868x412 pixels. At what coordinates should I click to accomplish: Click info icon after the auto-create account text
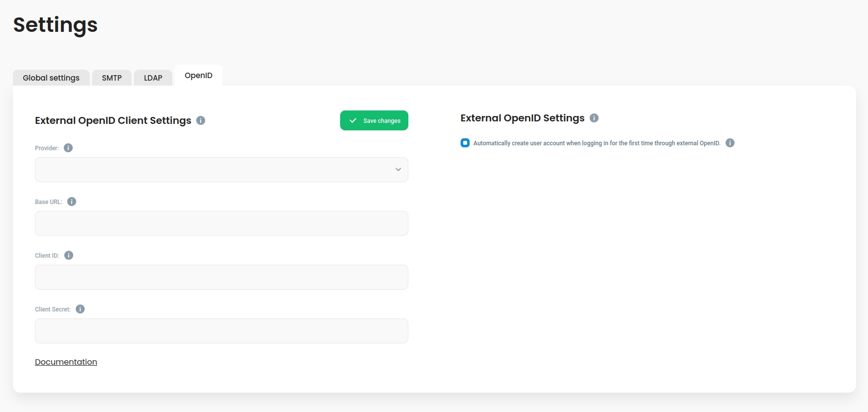[x=730, y=143]
